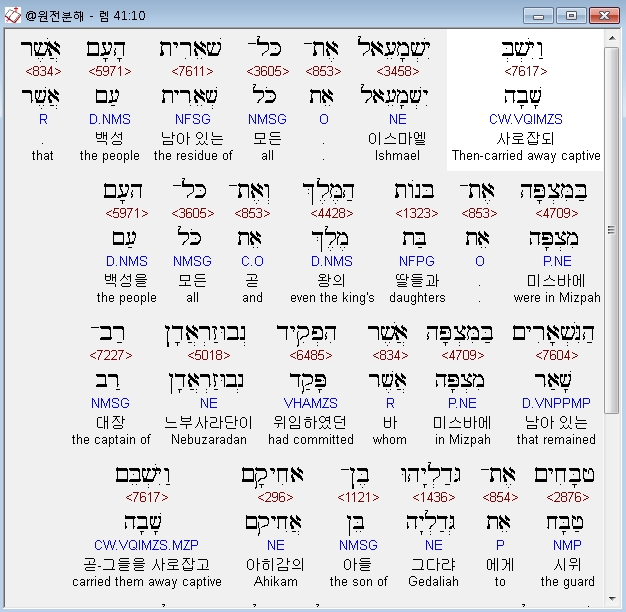Click parsing code NFSG
Image resolution: width=626 pixels, height=612 pixels.
193,119
